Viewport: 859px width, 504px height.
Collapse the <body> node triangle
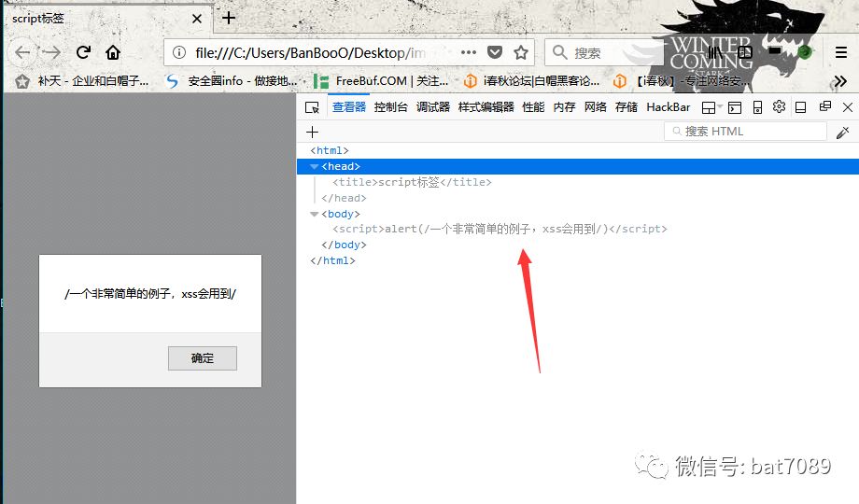click(x=315, y=215)
